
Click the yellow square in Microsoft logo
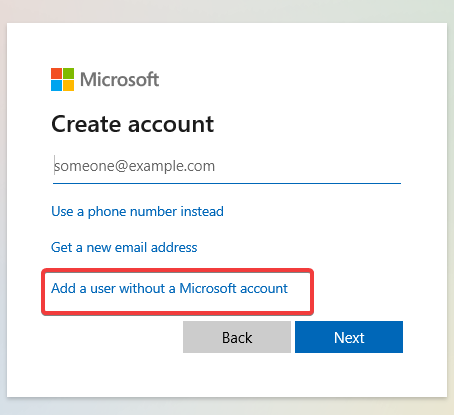tap(68, 85)
